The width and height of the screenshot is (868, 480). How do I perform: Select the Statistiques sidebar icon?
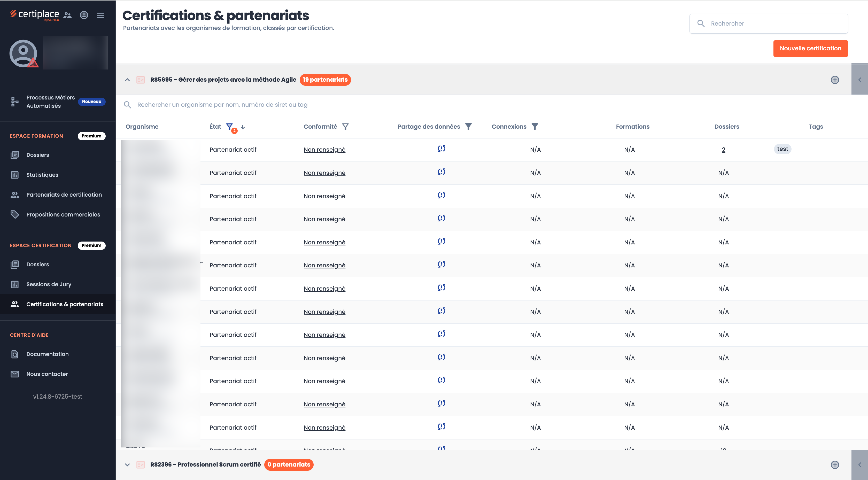15,175
